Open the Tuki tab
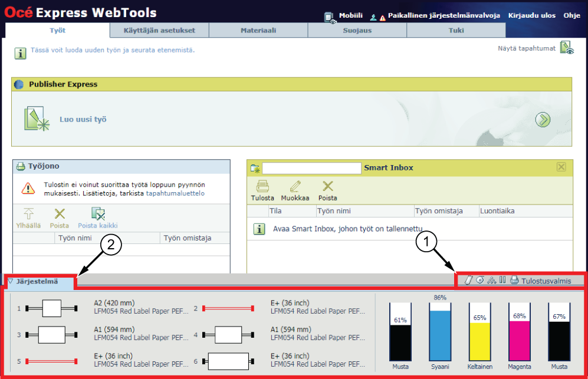 456,31
